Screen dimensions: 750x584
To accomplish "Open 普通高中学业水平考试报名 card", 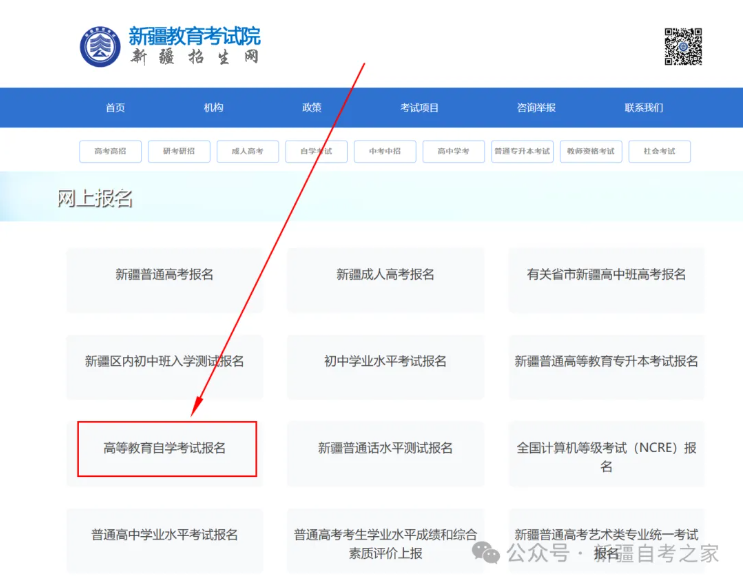I will [165, 540].
